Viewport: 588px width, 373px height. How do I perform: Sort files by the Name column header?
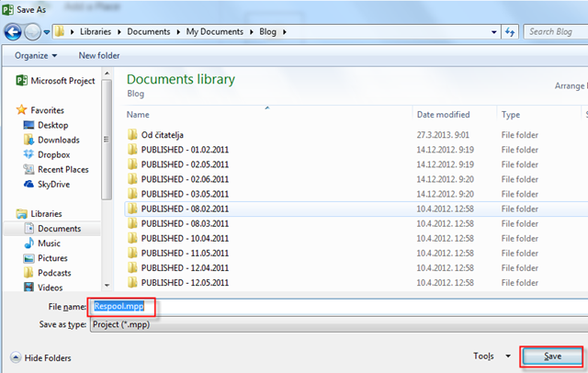pyautogui.click(x=138, y=115)
